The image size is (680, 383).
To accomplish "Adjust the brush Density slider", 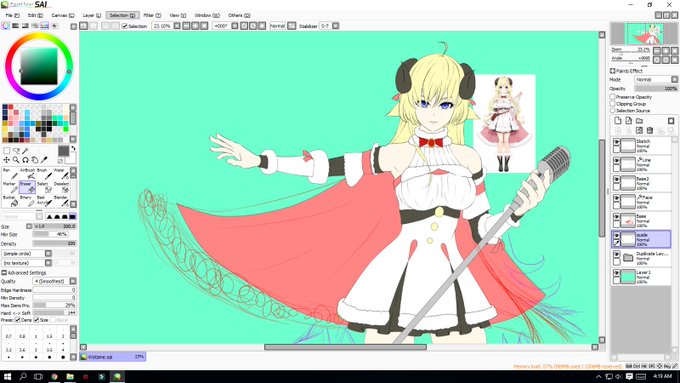I will [55, 243].
